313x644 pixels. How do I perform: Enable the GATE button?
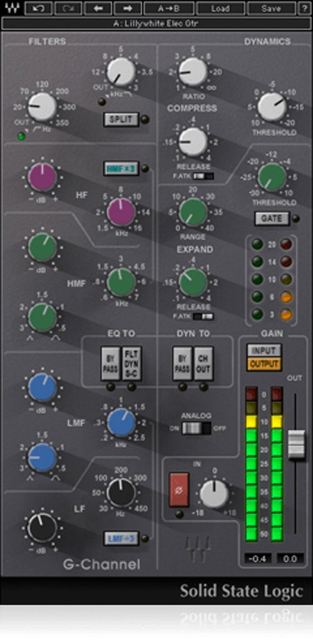coord(272,218)
